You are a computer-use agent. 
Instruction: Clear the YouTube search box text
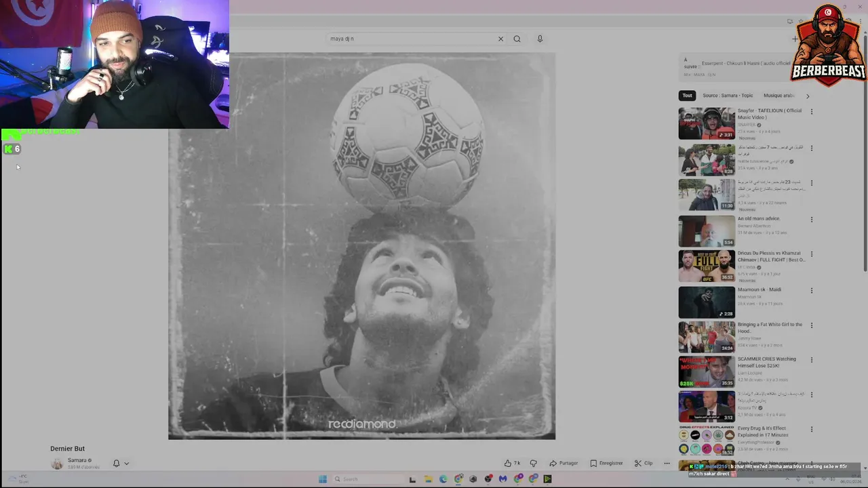500,39
